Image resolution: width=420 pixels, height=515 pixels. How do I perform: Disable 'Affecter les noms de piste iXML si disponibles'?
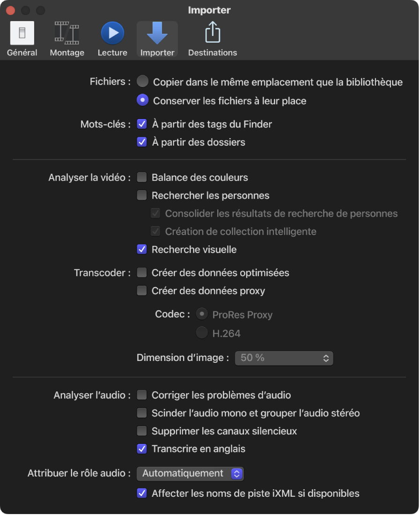pos(141,493)
